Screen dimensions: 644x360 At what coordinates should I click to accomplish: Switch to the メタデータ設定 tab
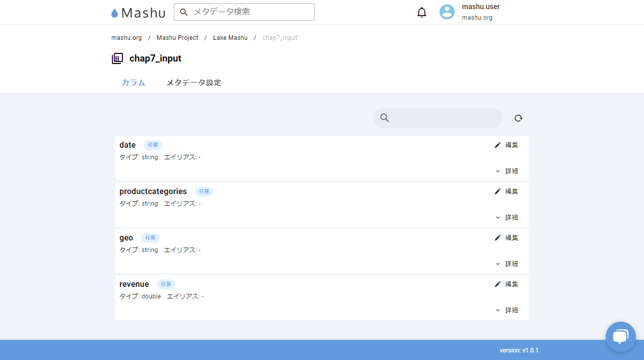(194, 83)
